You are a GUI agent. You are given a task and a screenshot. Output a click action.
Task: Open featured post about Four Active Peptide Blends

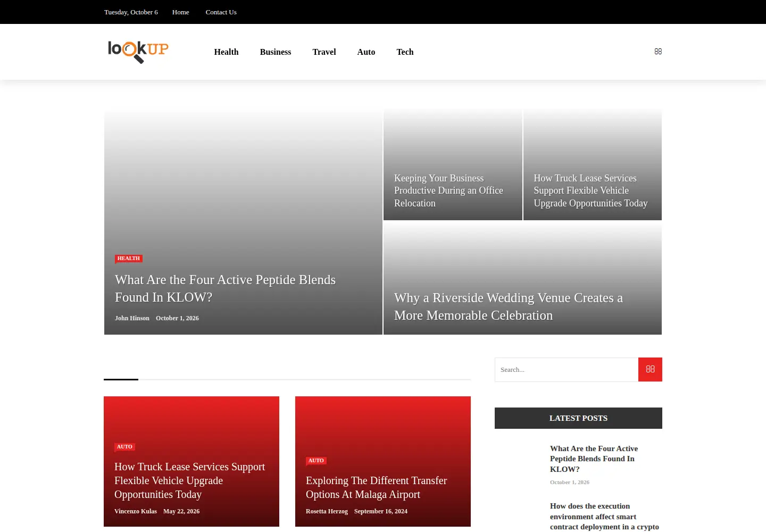coord(225,288)
